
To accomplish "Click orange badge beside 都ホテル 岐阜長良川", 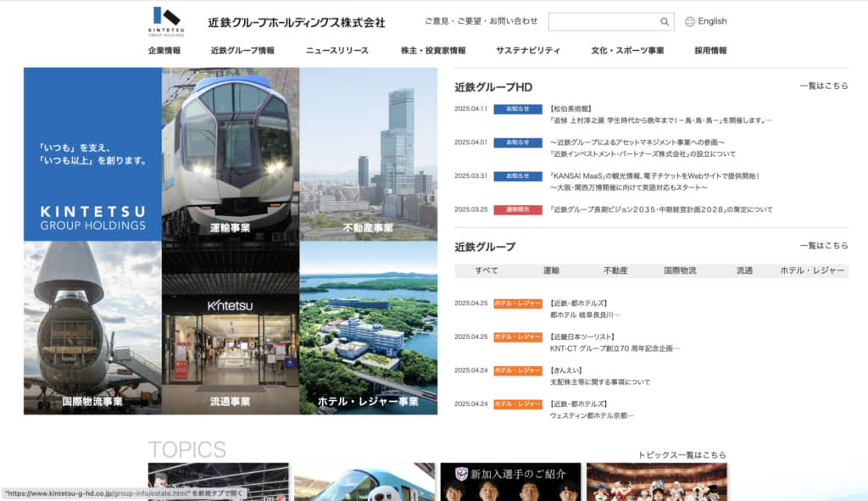I will pos(518,303).
